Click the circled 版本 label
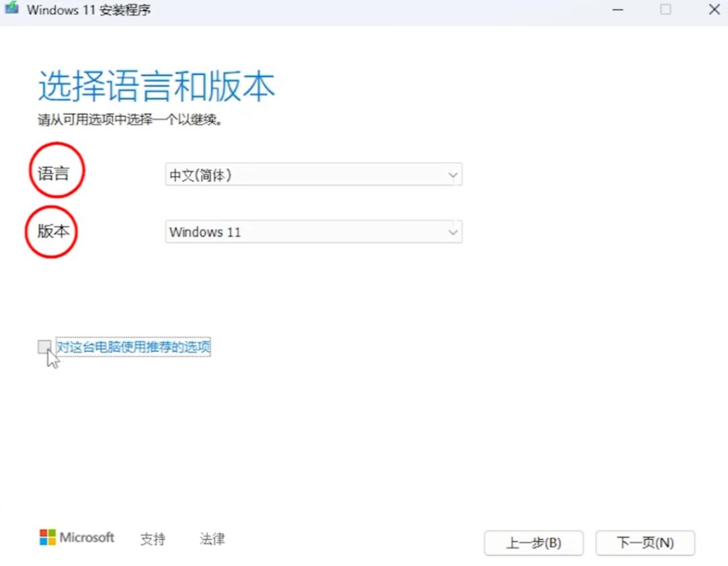 click(x=52, y=231)
